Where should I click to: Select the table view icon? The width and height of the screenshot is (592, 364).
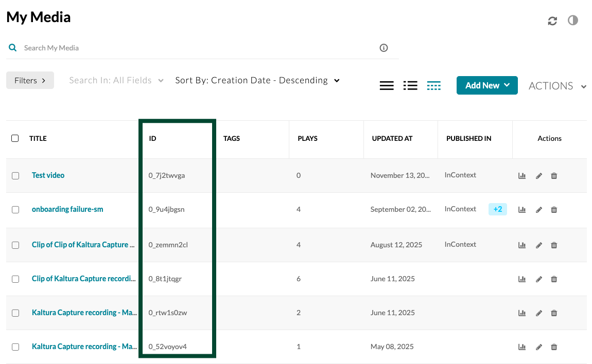click(434, 86)
